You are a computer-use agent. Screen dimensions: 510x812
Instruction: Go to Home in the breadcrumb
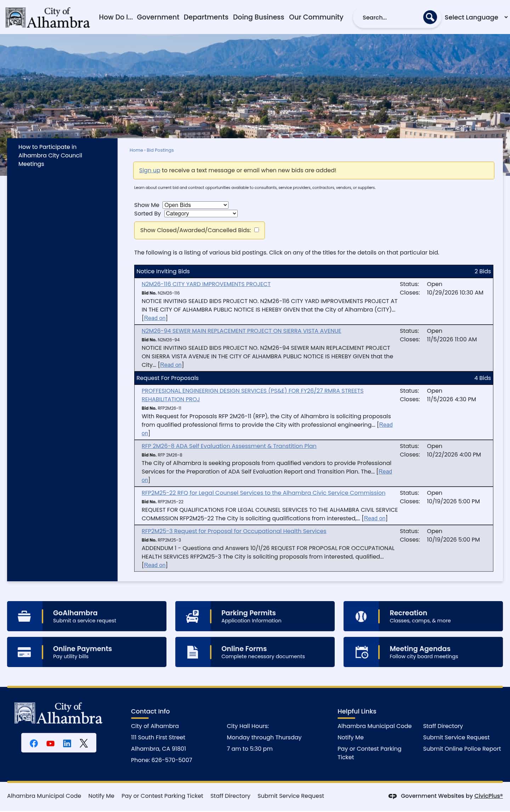(136, 150)
